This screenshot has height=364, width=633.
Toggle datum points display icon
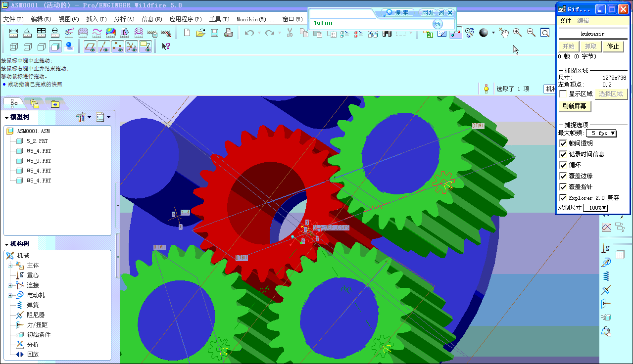point(118,46)
